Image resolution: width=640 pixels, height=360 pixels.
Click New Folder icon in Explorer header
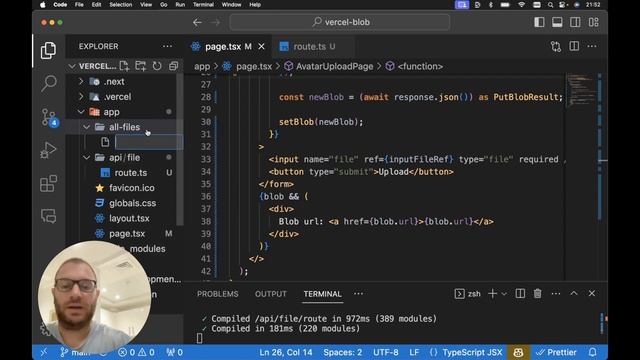140,66
